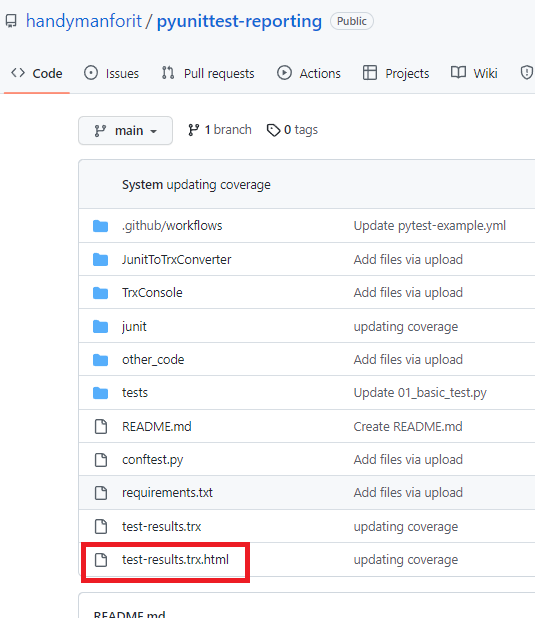This screenshot has width=535, height=618.
Task: Click folder icon for JunitToTrxConverter
Action: coord(101,260)
